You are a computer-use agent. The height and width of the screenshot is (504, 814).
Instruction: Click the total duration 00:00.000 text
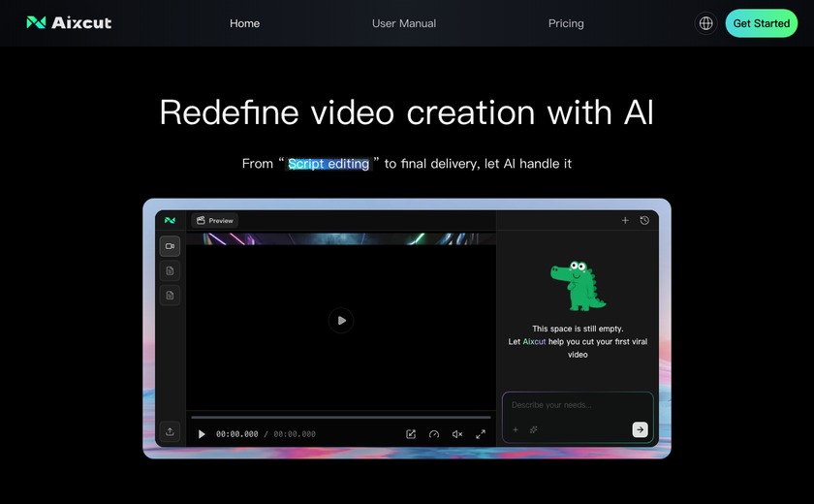tap(295, 434)
